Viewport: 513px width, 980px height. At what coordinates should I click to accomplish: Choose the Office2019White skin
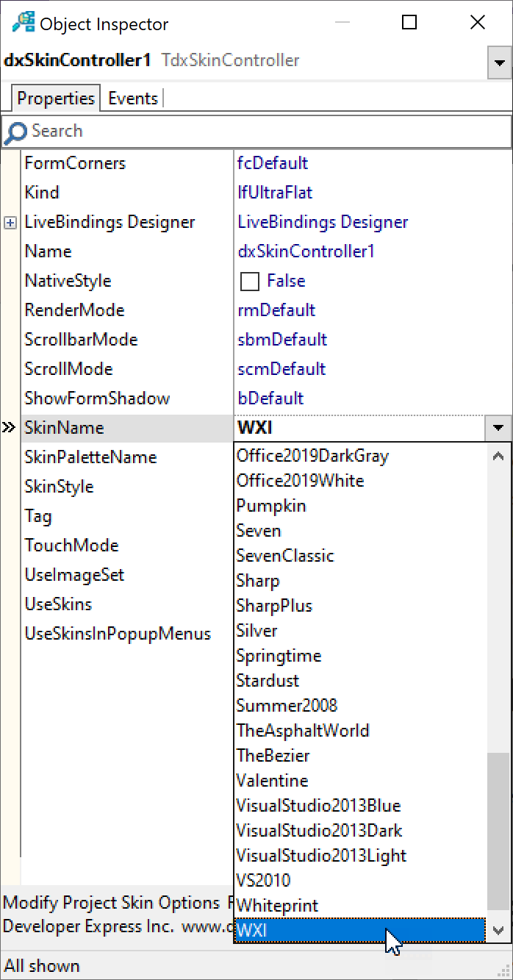[300, 481]
